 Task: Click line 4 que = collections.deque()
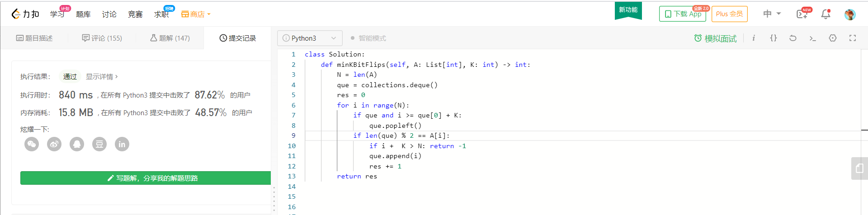[x=387, y=85]
